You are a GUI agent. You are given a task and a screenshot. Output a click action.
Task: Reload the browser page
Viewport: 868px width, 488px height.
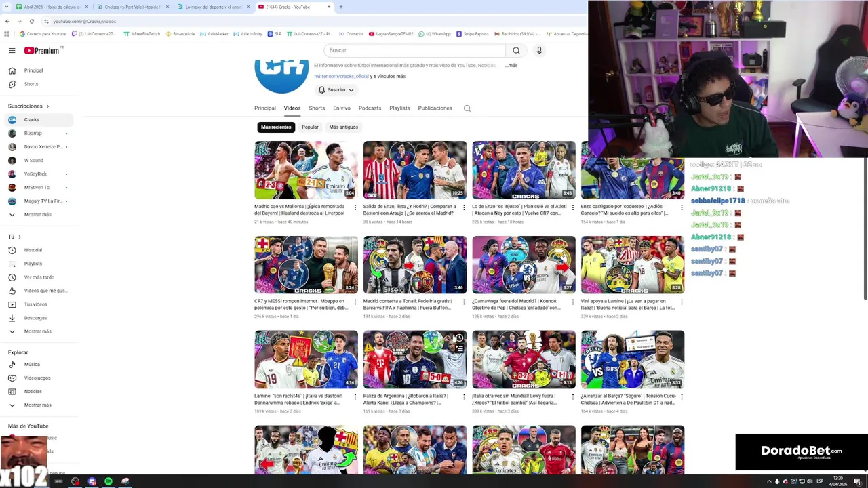(x=31, y=21)
